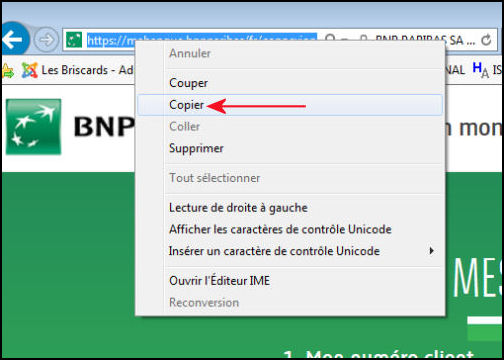
Task: Choose Reconversion in the context menu
Action: tap(289, 303)
